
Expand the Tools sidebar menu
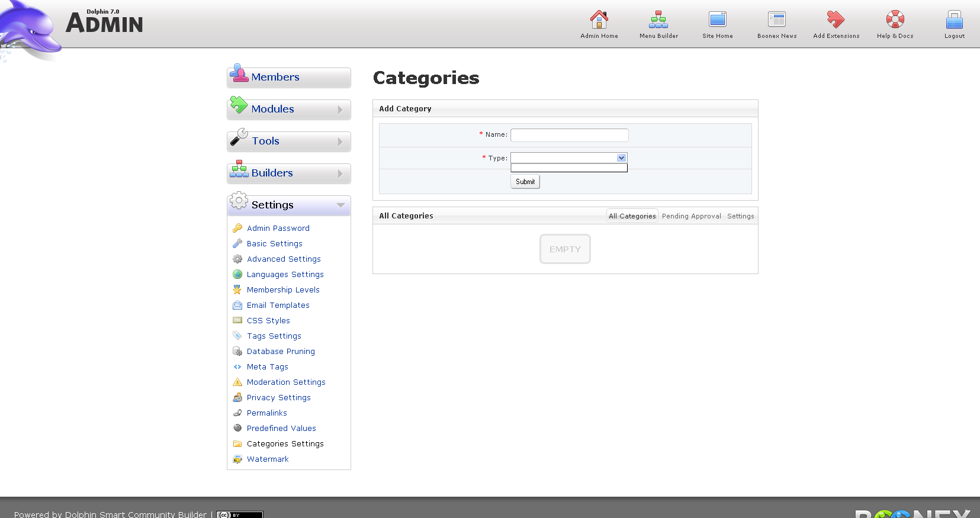pos(288,141)
